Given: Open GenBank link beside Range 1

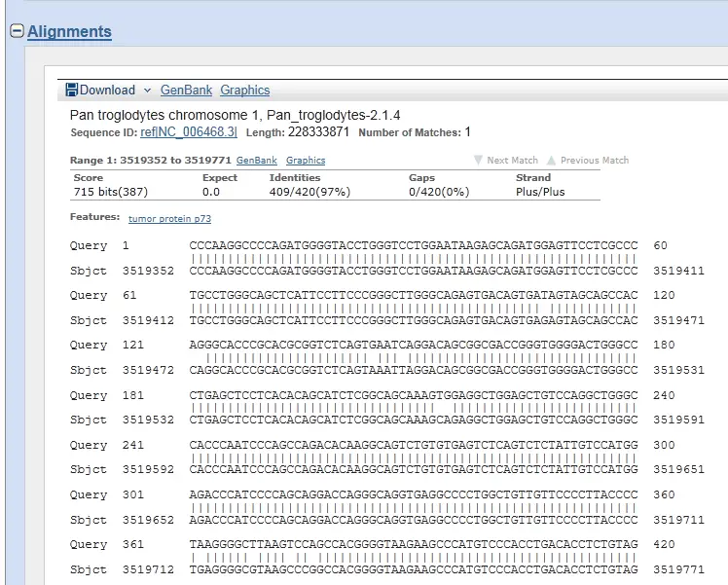Looking at the screenshot, I should click(x=257, y=160).
